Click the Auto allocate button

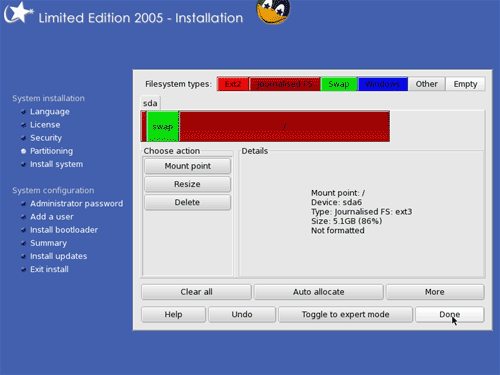(319, 292)
